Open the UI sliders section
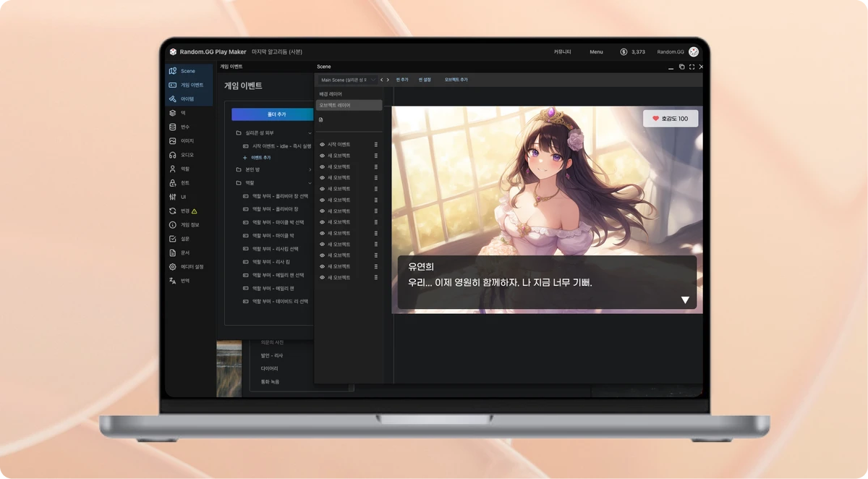 click(177, 197)
